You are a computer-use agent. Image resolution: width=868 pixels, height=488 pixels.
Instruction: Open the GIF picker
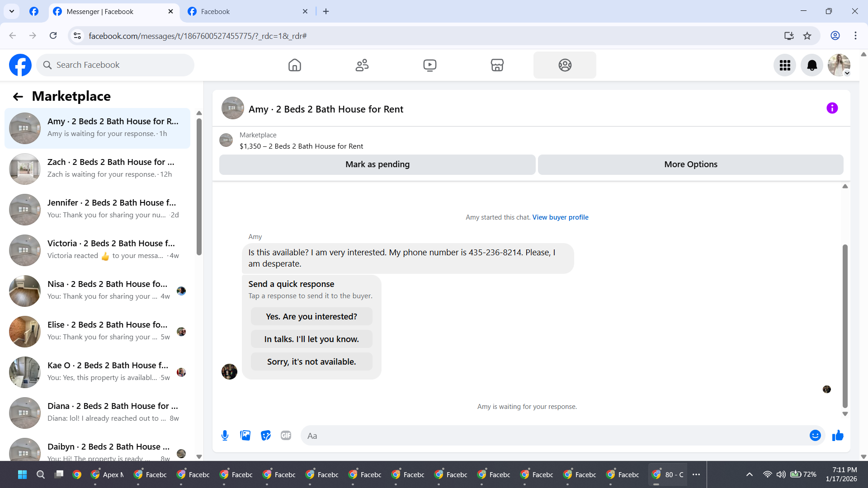pos(286,436)
